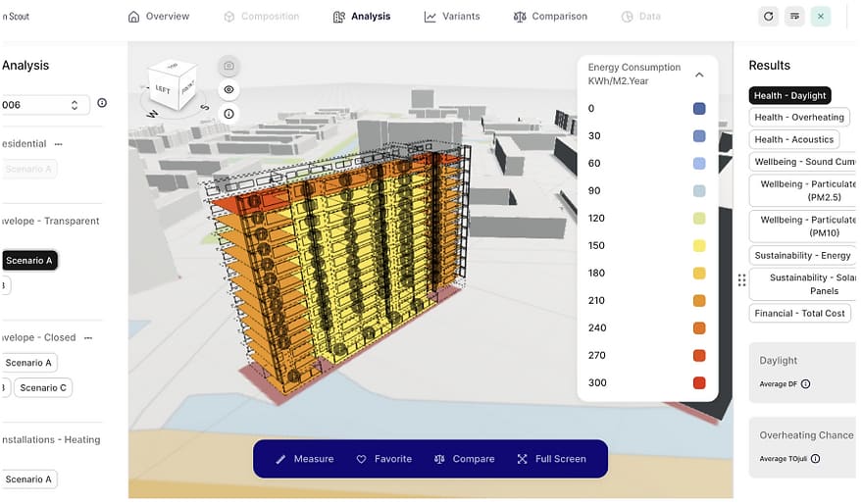The height and width of the screenshot is (504, 861).
Task: Select Health - Overheating result
Action: click(x=799, y=118)
